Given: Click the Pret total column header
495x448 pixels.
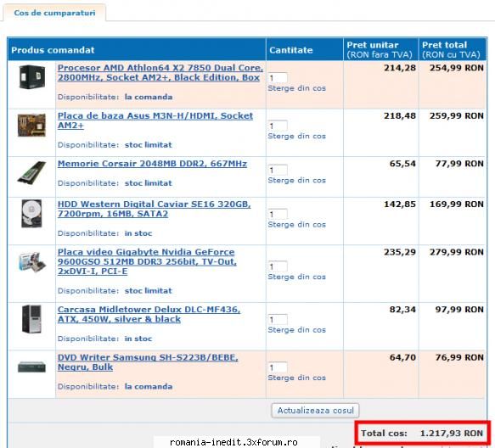Looking at the screenshot, I should click(x=453, y=49).
